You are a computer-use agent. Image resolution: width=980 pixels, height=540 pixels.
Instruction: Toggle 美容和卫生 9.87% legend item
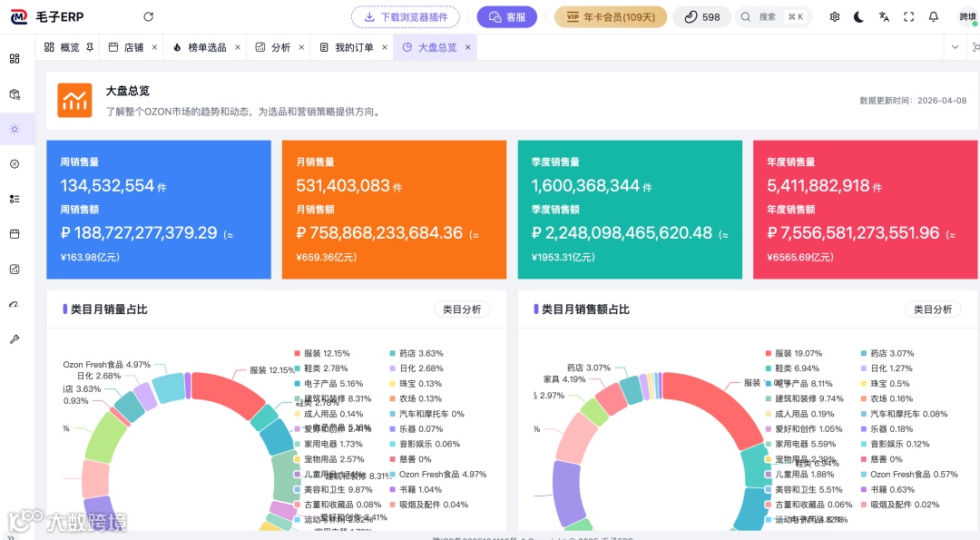pyautogui.click(x=333, y=489)
